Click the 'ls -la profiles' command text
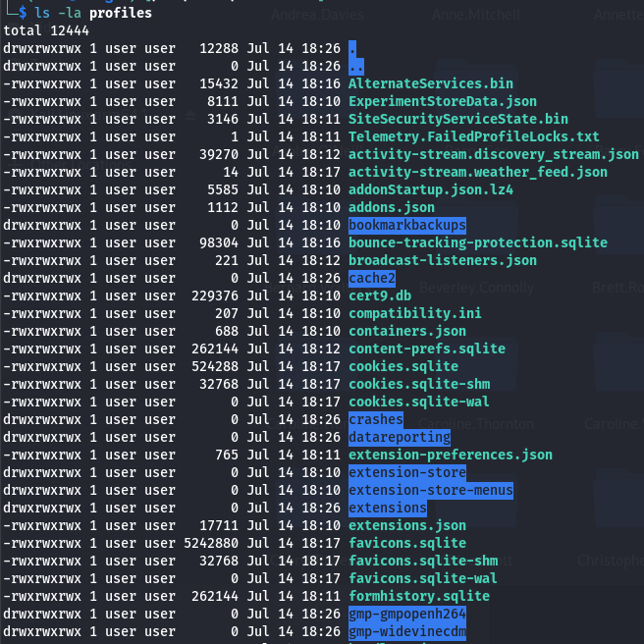The height and width of the screenshot is (644, 644). click(x=93, y=13)
